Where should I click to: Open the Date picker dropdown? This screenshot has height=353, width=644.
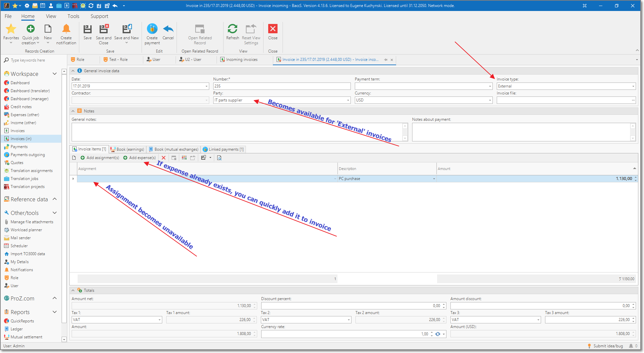pyautogui.click(x=206, y=86)
